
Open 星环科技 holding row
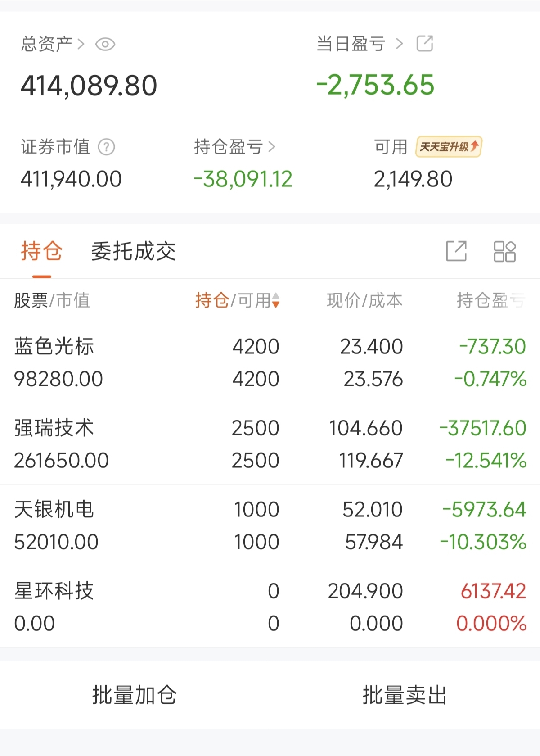click(270, 607)
